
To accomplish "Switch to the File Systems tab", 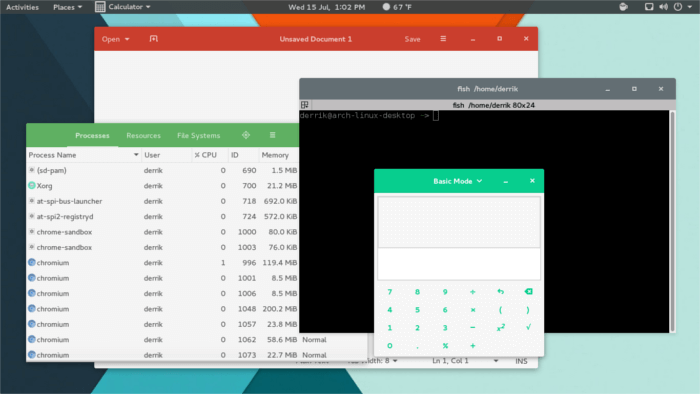I will (199, 135).
